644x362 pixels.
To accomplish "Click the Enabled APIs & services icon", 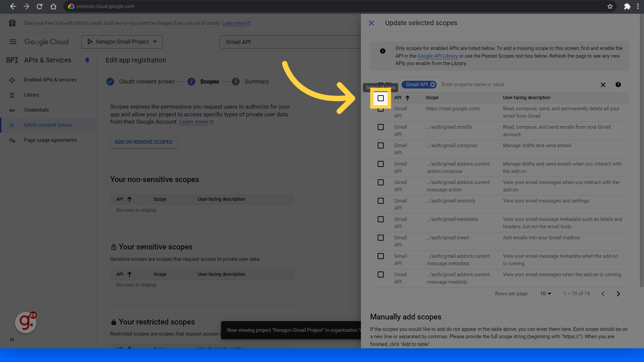I will (12, 80).
